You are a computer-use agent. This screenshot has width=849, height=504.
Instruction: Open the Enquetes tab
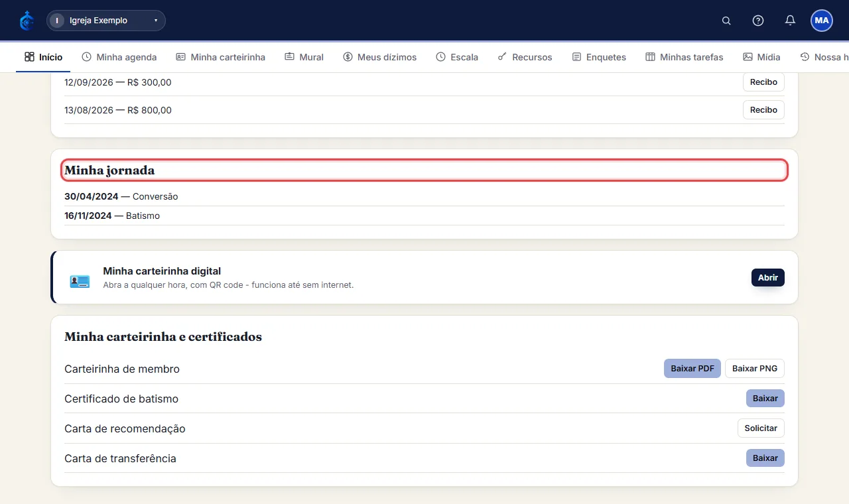[x=599, y=57]
